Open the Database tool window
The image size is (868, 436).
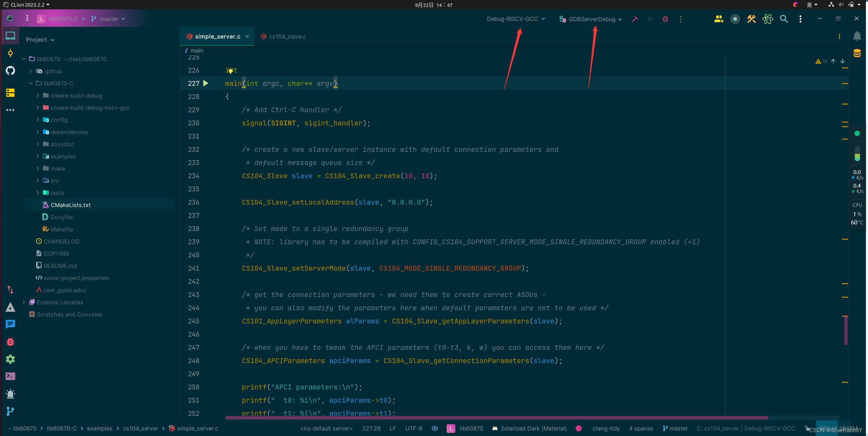click(857, 53)
